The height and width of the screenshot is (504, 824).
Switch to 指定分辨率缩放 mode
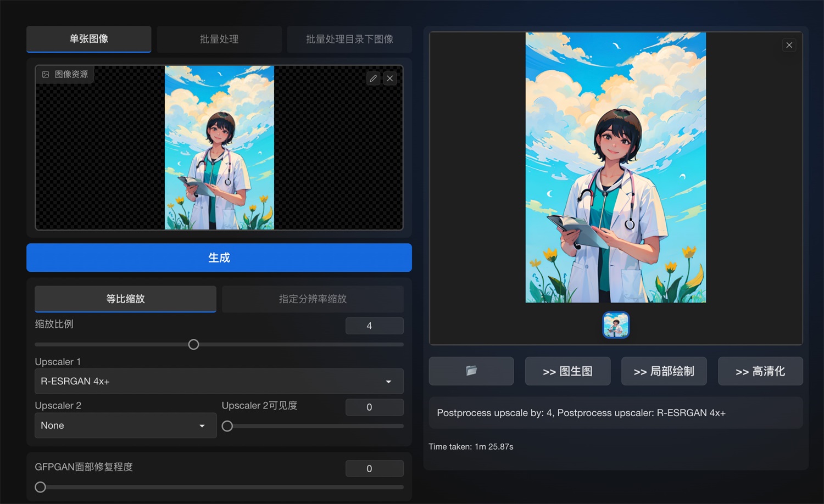312,299
